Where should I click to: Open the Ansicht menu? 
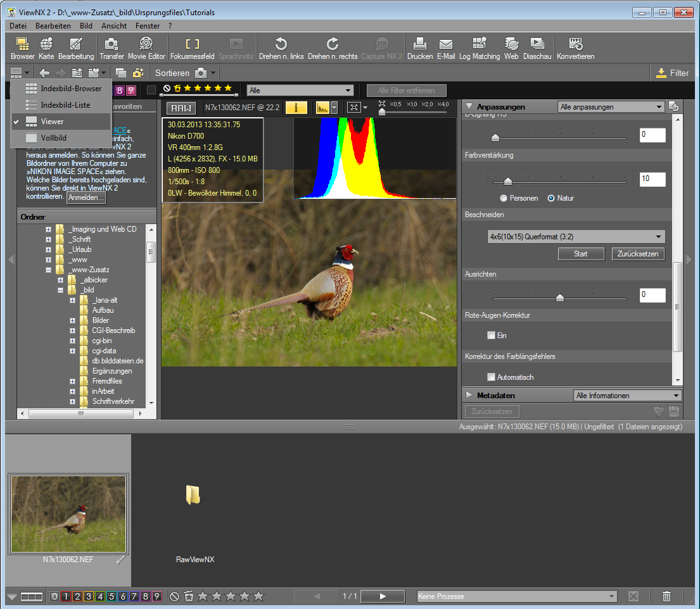click(114, 26)
